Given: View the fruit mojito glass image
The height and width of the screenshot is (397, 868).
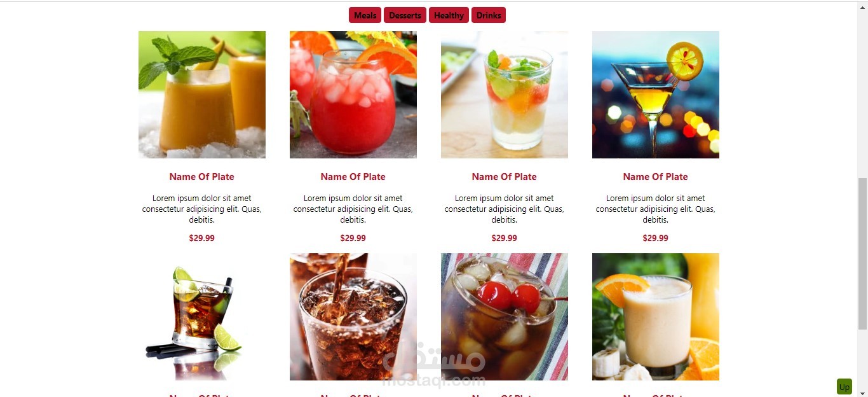Looking at the screenshot, I should (505, 95).
